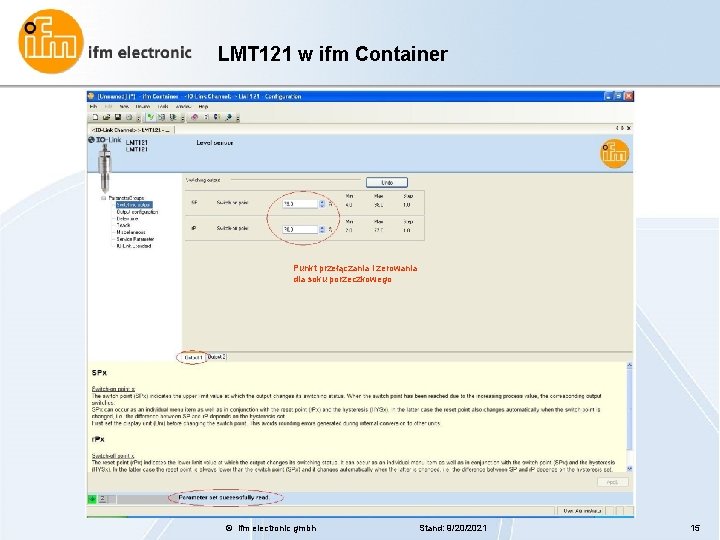Click the New document toolbar icon
Screen dimensions: 720x540
point(95,118)
